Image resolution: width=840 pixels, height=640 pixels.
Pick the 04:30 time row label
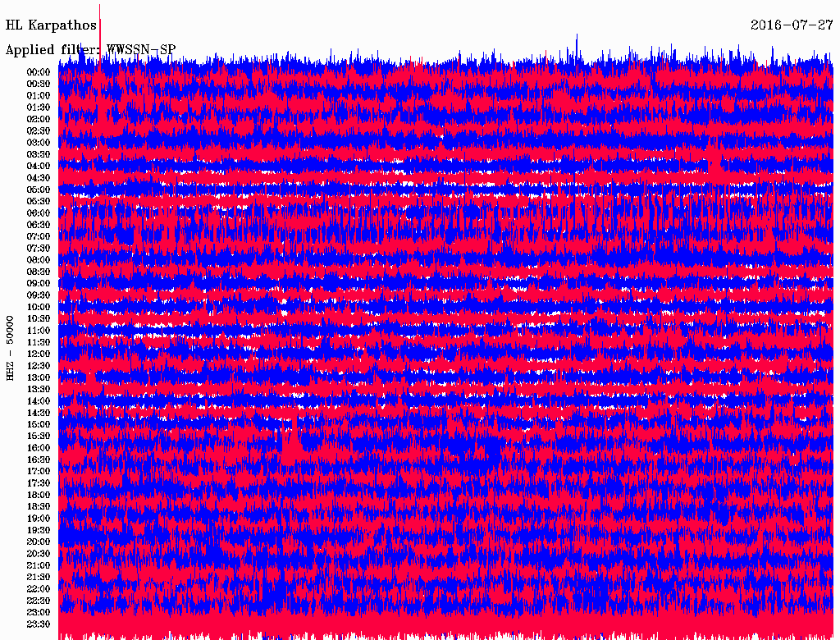click(39, 178)
